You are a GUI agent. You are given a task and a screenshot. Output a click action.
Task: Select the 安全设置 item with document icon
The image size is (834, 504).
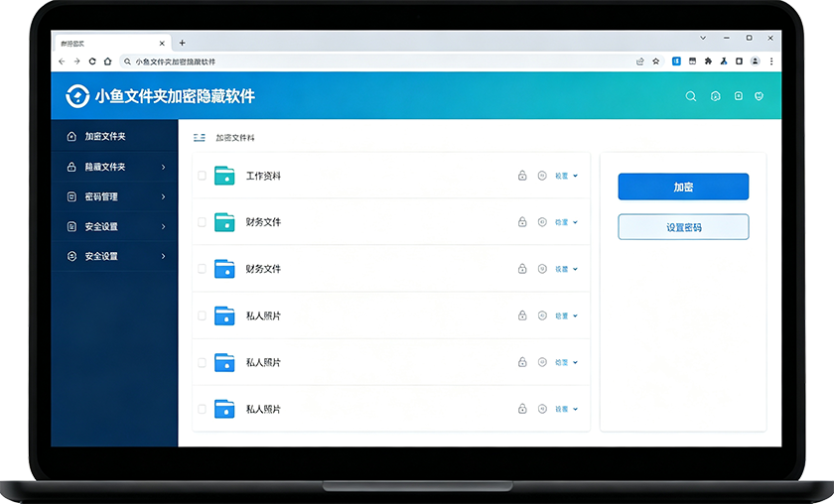[114, 226]
